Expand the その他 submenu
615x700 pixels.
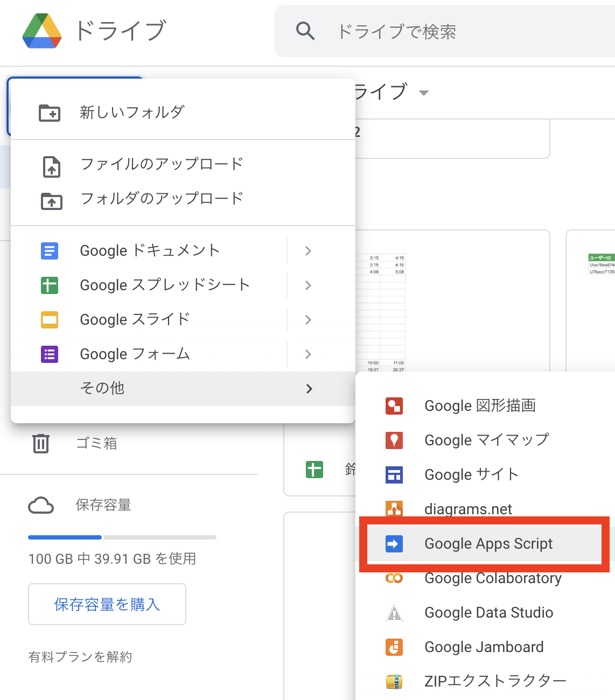point(309,388)
